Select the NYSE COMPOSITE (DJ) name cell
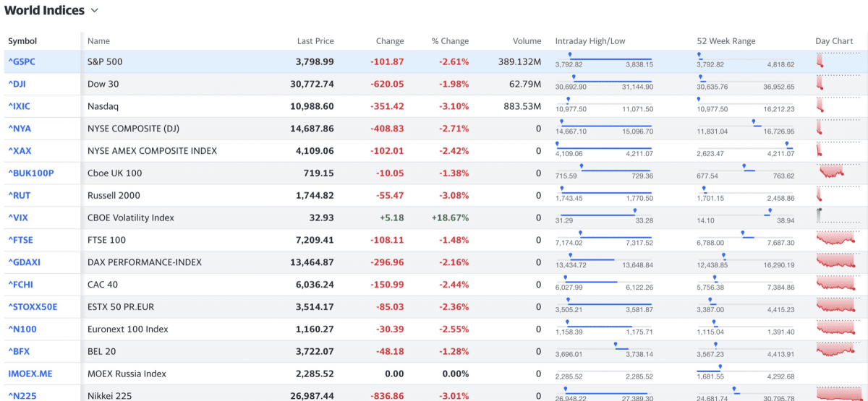 tap(133, 129)
